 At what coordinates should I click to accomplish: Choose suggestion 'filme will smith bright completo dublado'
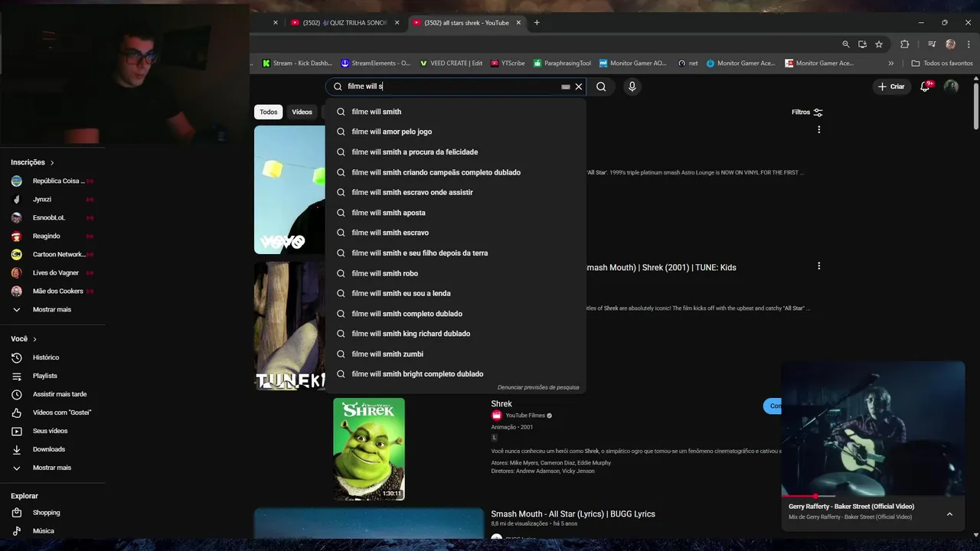456,374
